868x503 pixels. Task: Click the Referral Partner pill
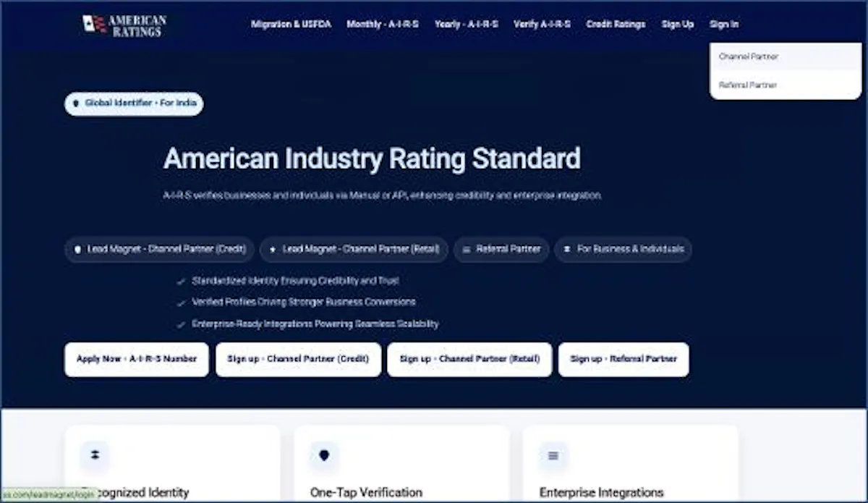pos(501,249)
